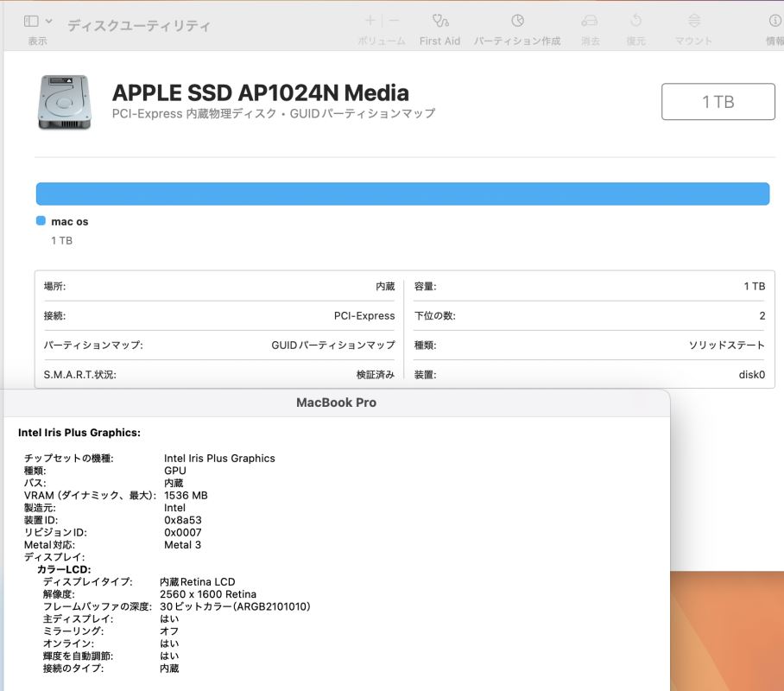Click the 検証済み verification status value
The width and height of the screenshot is (784, 691).
tap(375, 375)
